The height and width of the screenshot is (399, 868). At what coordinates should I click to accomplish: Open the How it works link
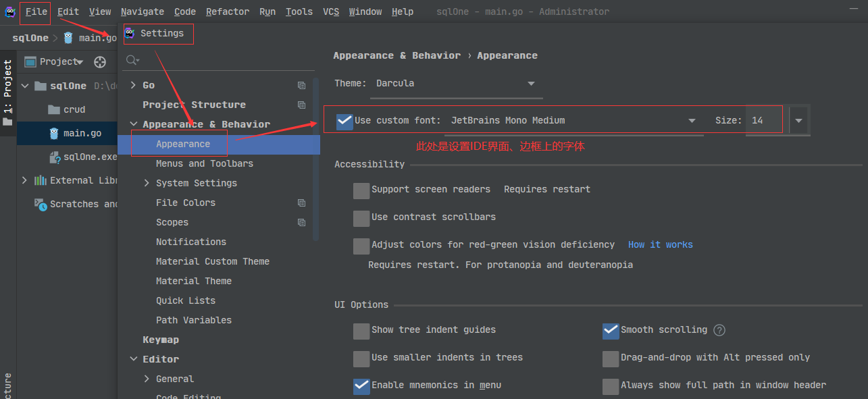click(661, 245)
